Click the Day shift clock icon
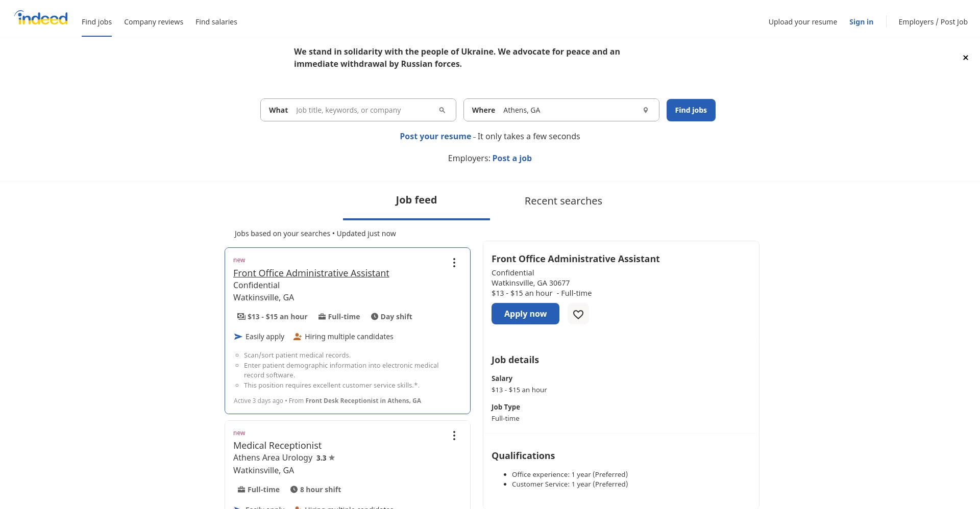980x509 pixels. [x=374, y=317]
